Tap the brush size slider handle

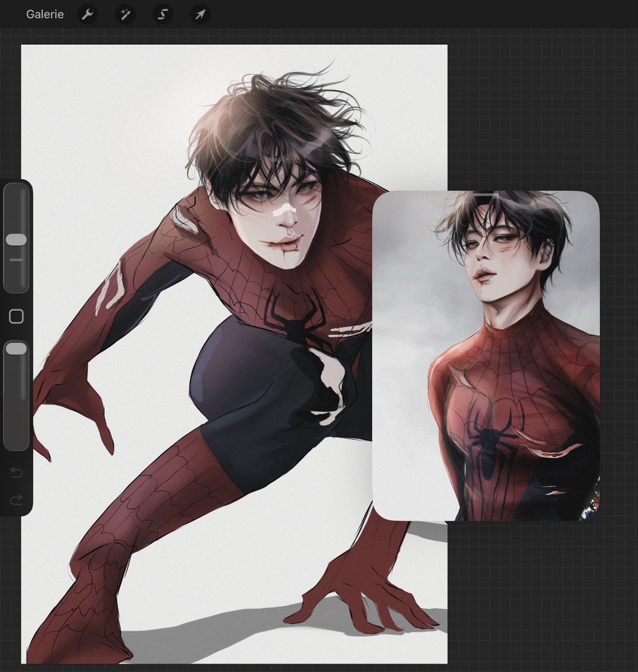point(15,238)
